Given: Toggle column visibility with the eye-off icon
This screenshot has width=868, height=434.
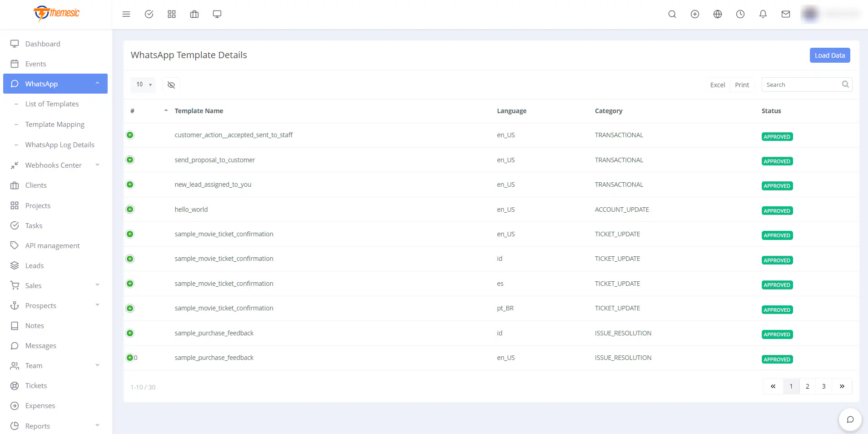Looking at the screenshot, I should (x=171, y=85).
